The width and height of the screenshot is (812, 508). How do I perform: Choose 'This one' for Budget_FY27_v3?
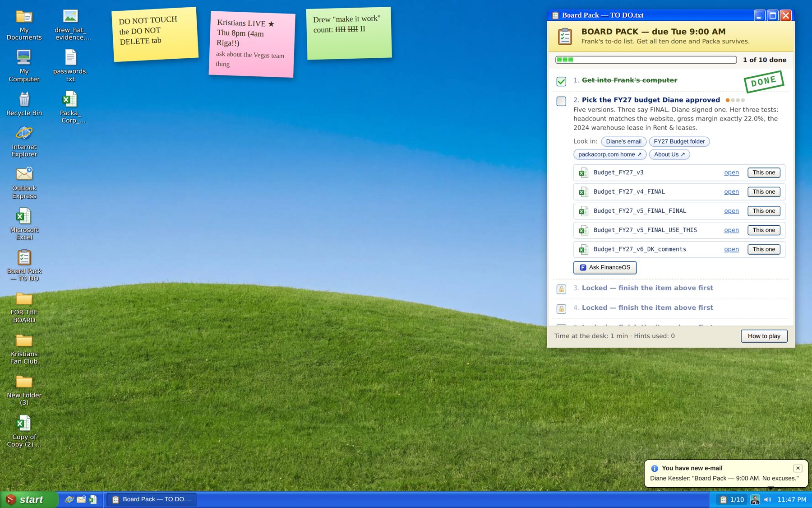pyautogui.click(x=764, y=172)
